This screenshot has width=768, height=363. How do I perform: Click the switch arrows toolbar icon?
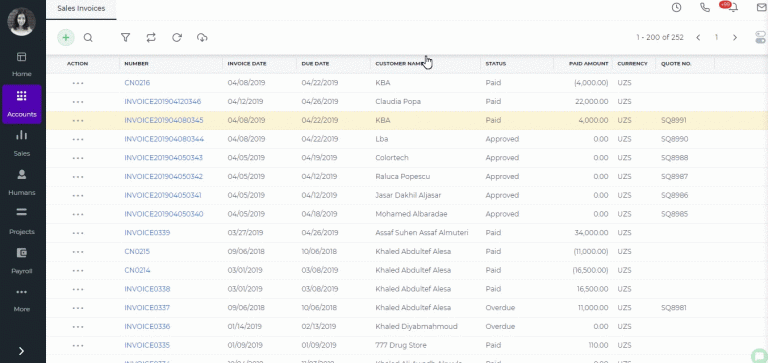click(151, 38)
